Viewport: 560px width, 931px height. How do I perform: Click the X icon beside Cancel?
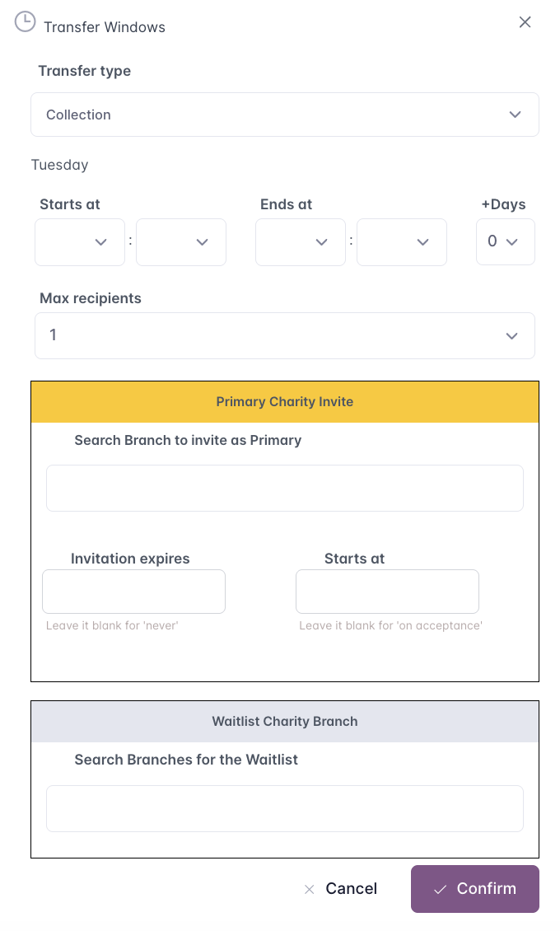click(x=310, y=889)
